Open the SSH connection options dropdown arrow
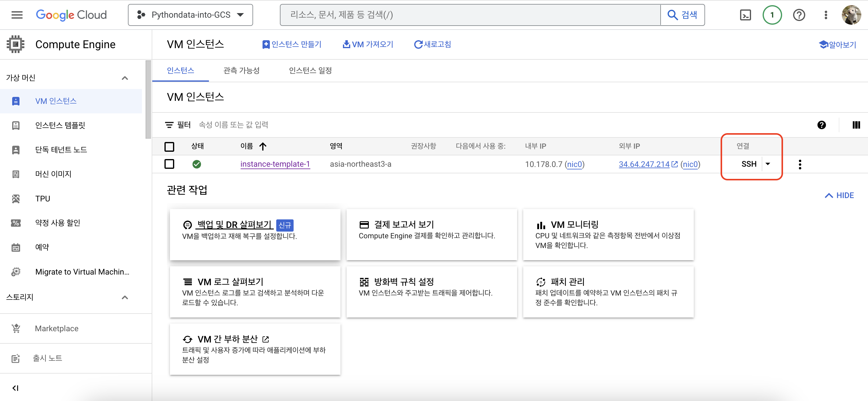 767,164
